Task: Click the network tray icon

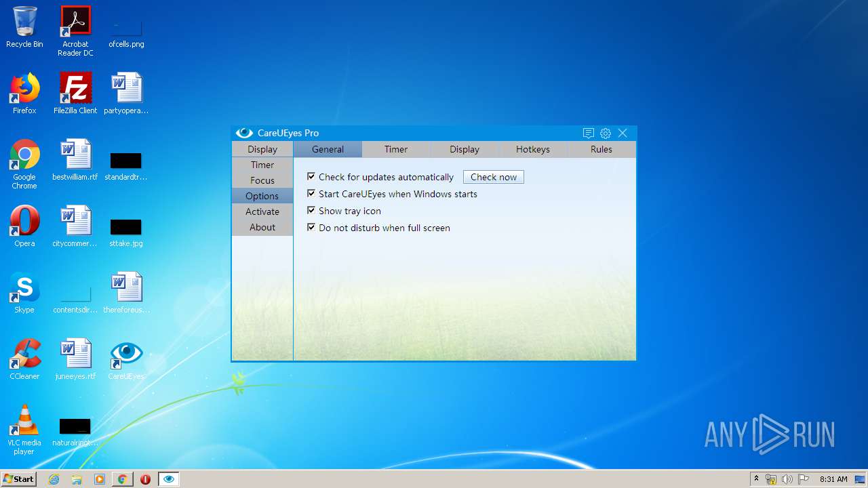Action: coord(771,479)
